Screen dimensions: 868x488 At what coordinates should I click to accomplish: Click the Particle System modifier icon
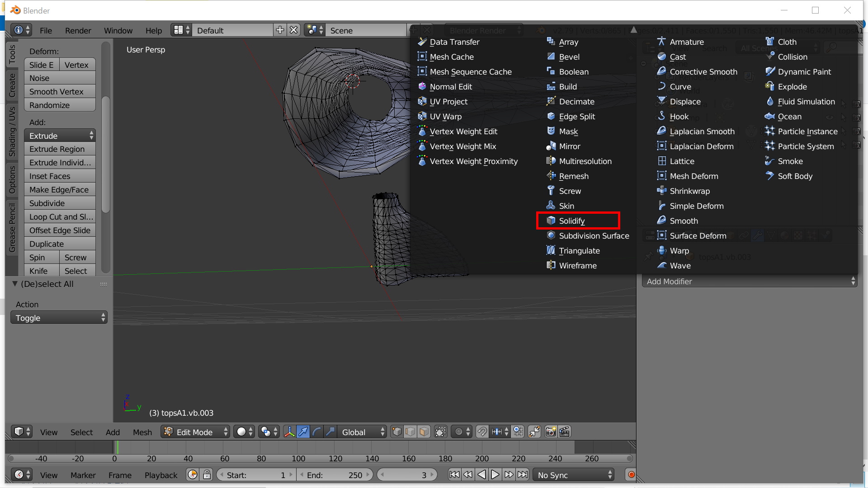pos(770,146)
